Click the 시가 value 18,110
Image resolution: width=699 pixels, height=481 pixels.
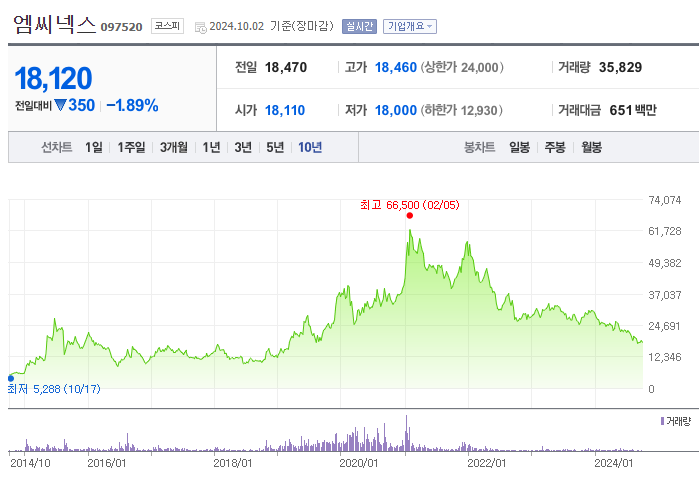(x=285, y=110)
